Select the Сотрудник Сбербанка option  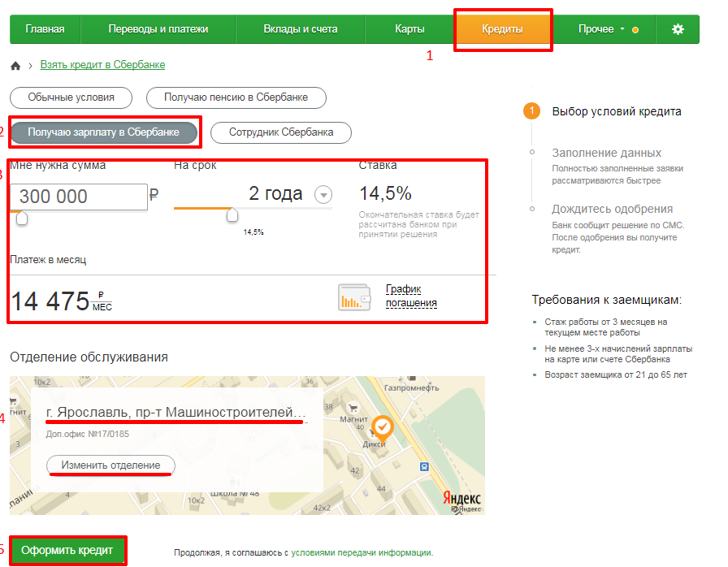tap(281, 132)
